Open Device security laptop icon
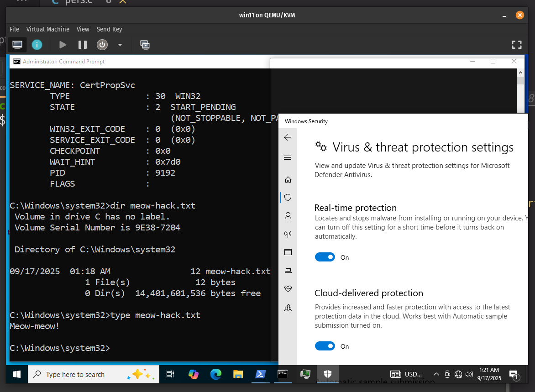535x392 pixels. click(x=288, y=271)
